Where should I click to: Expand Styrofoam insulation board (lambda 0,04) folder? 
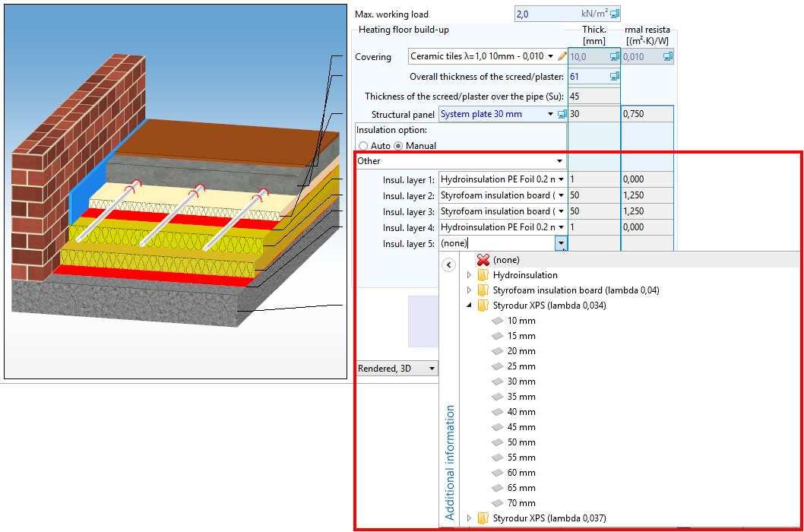(469, 290)
